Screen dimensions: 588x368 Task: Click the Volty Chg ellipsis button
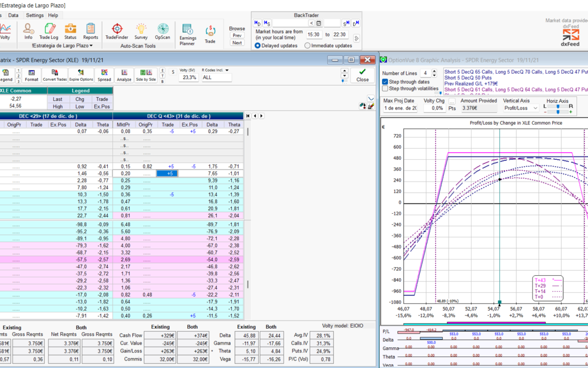tap(452, 102)
